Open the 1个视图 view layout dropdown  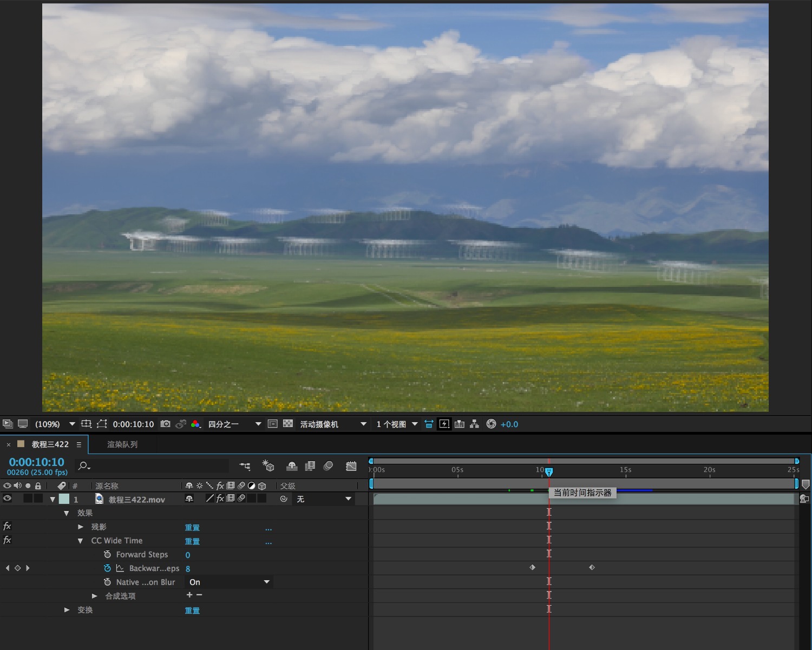tap(397, 424)
